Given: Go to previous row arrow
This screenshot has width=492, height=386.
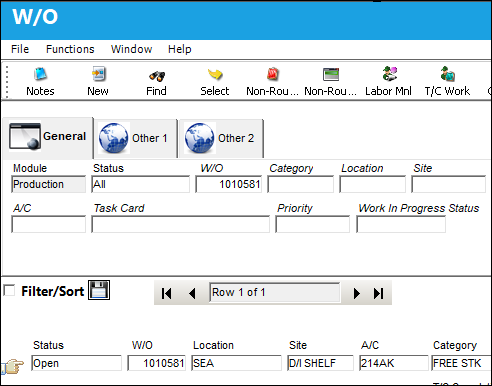Looking at the screenshot, I should (192, 293).
